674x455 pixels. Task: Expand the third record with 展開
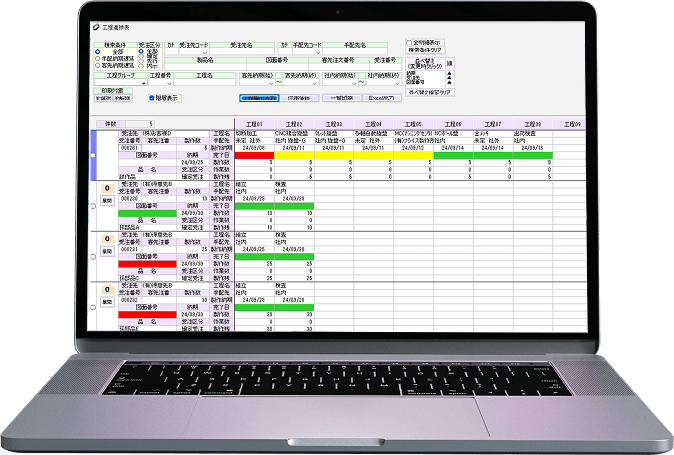106,250
